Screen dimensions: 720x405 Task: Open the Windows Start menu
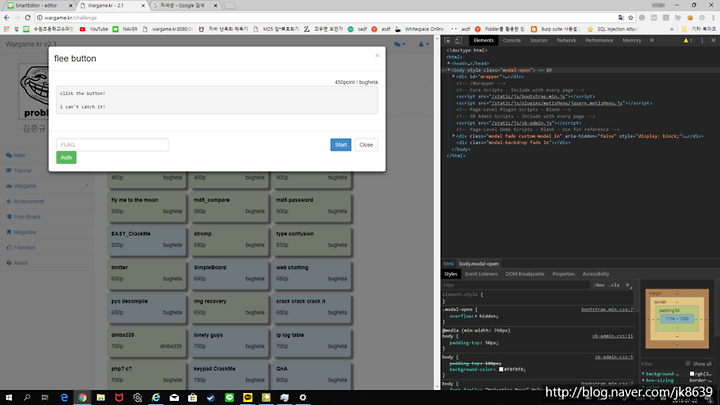click(x=9, y=398)
